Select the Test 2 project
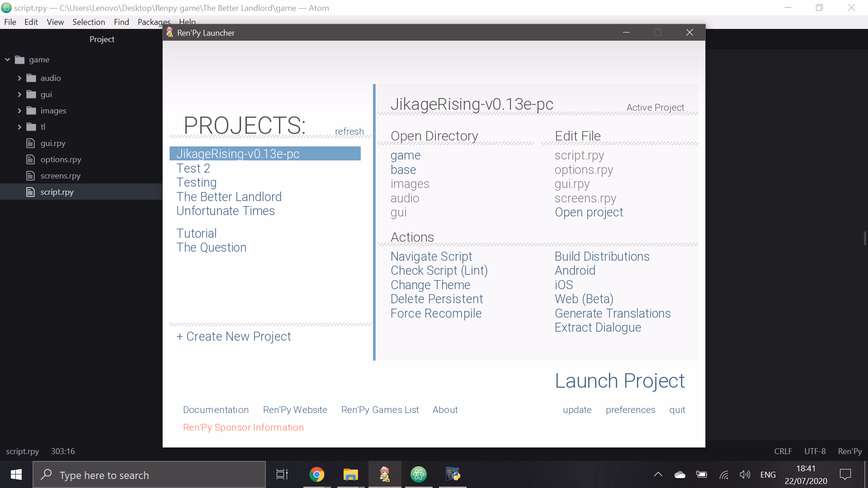The image size is (868, 488). pyautogui.click(x=193, y=168)
